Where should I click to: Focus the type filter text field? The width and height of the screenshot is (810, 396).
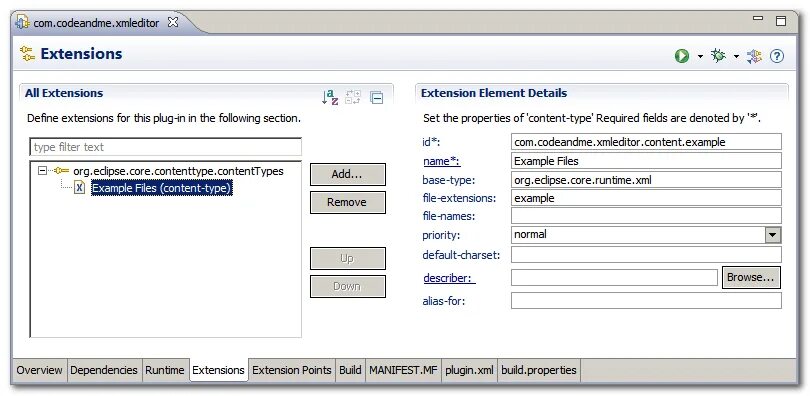pos(165,147)
